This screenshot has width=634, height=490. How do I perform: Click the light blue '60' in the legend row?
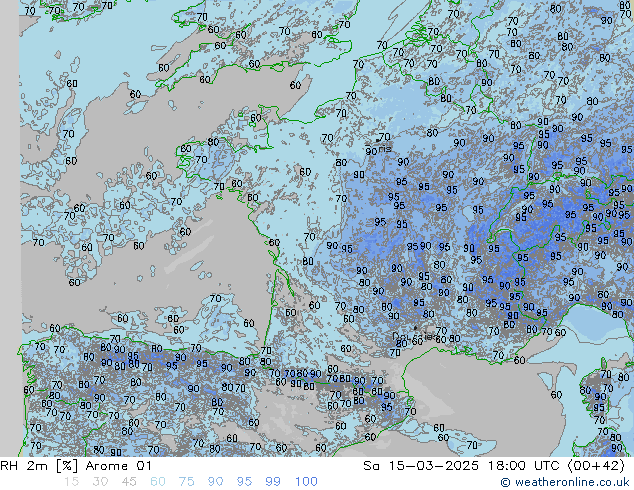158,482
